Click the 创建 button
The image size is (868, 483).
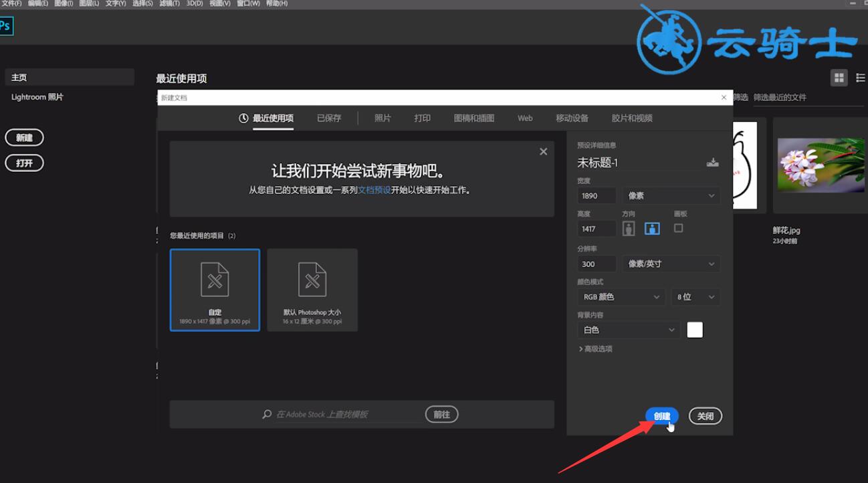[661, 416]
